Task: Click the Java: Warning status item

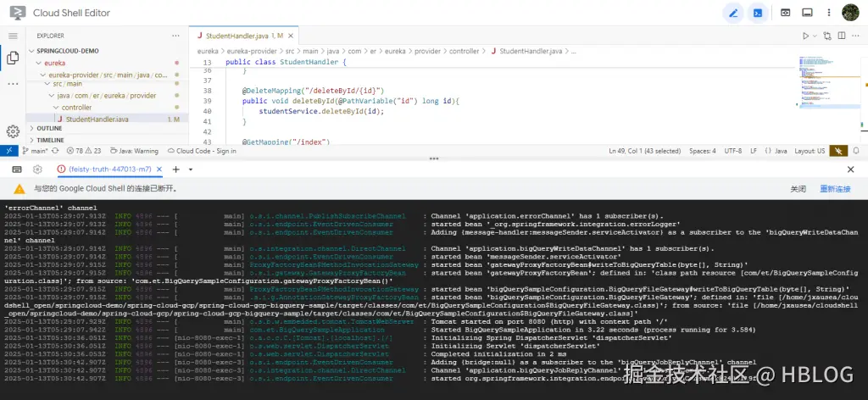Action: click(x=134, y=151)
